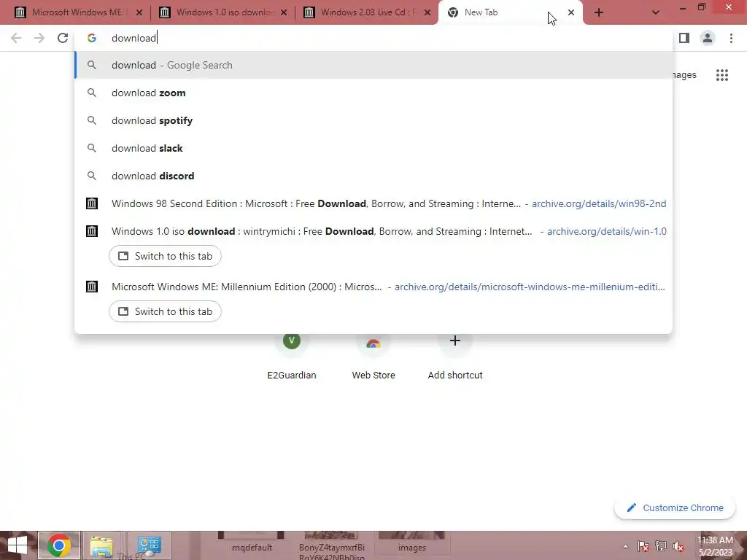Viewport: 747px width, 560px height.
Task: Switch to Microsoft Windows ME tab
Action: tap(76, 12)
